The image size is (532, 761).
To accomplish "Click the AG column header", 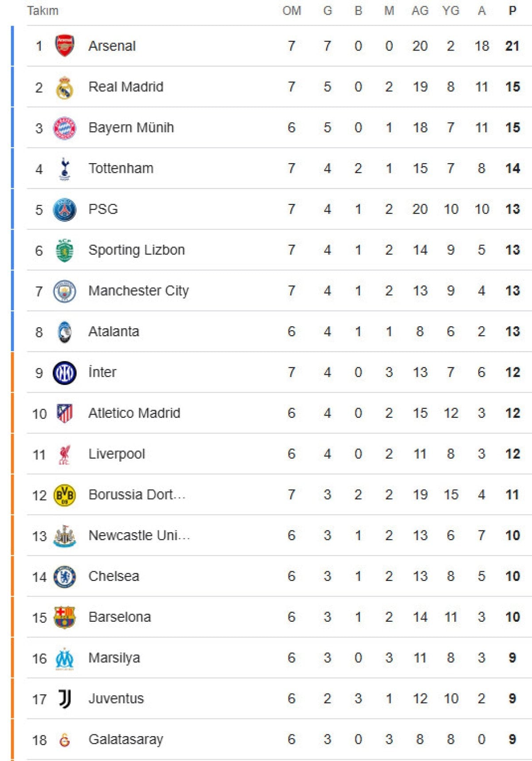I will tap(420, 11).
